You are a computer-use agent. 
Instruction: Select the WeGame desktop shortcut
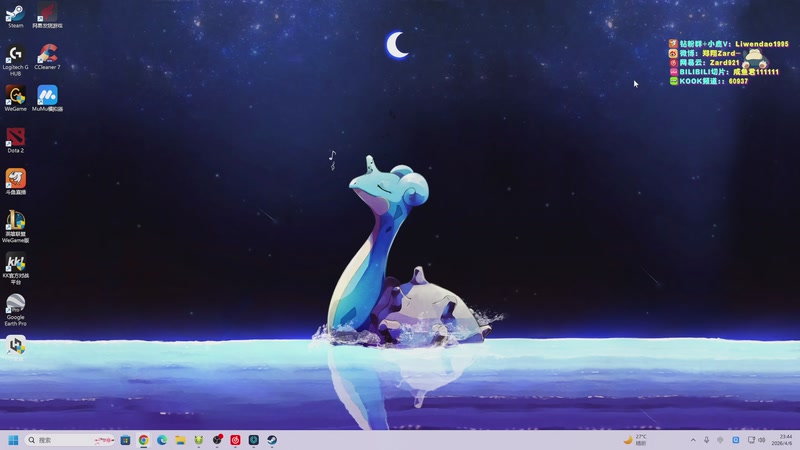pyautogui.click(x=15, y=99)
